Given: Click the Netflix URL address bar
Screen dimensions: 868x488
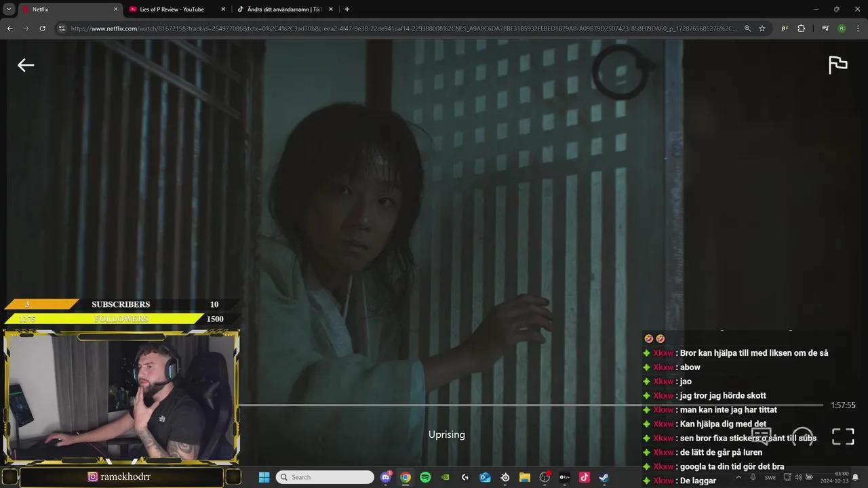Looking at the screenshot, I should 403,28.
